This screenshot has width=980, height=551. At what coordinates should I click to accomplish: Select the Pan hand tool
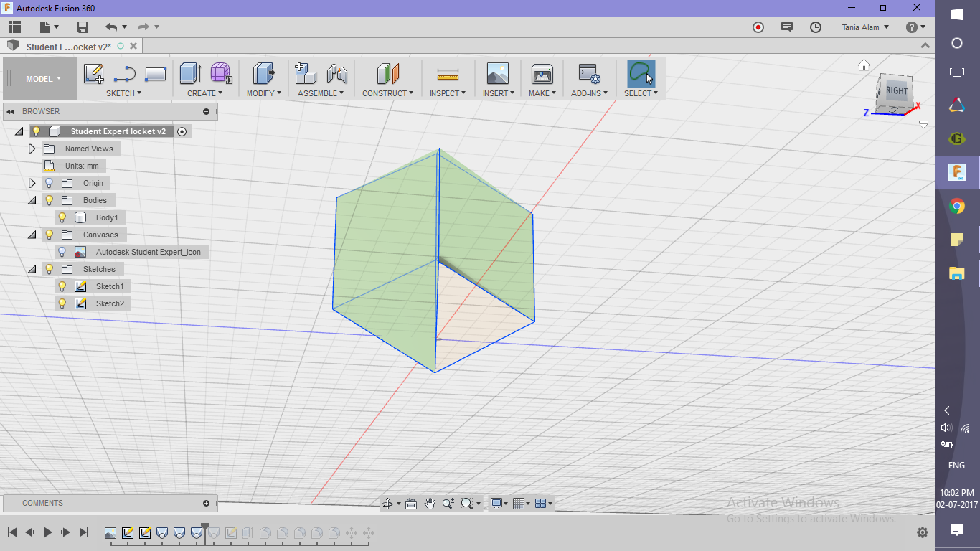click(430, 504)
